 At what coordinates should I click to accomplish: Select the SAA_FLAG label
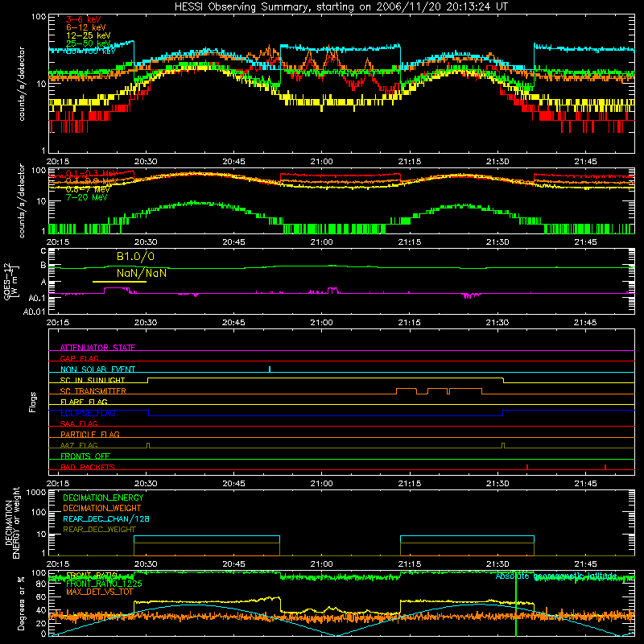pyautogui.click(x=79, y=423)
